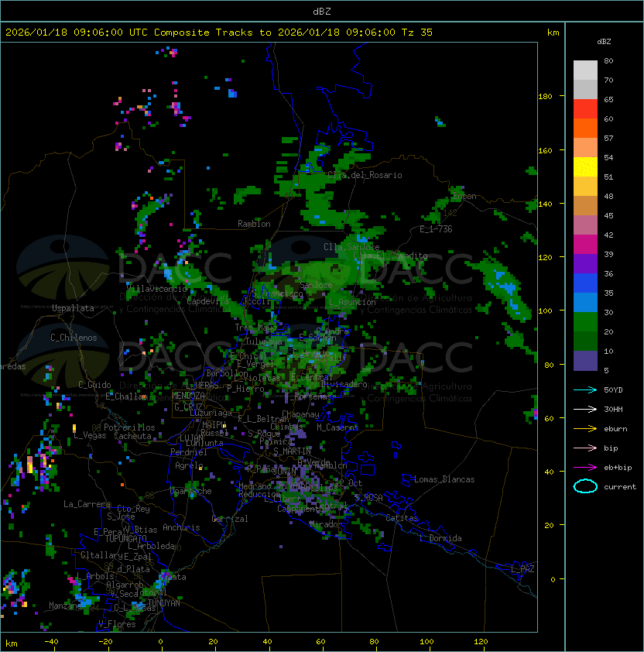Click the 'current' legend label

click(620, 487)
